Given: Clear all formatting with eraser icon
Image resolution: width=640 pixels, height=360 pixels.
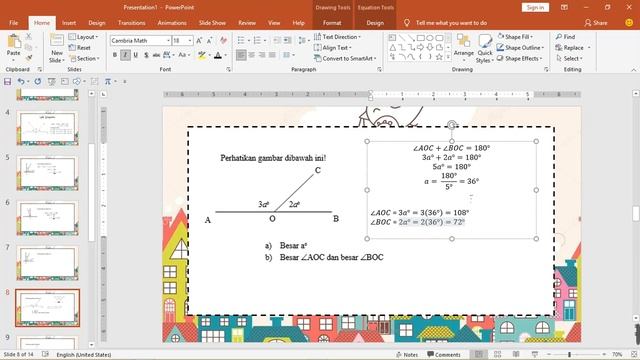Looking at the screenshot, I should 223,40.
